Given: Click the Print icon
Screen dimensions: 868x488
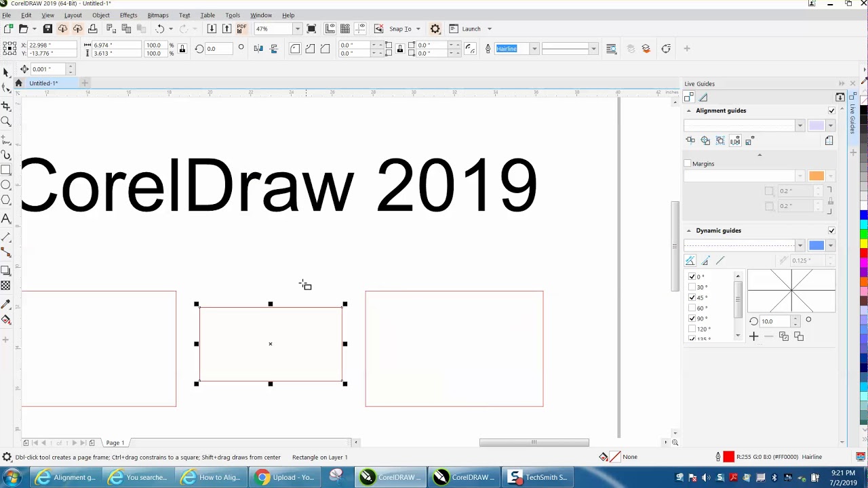Looking at the screenshot, I should point(93,28).
